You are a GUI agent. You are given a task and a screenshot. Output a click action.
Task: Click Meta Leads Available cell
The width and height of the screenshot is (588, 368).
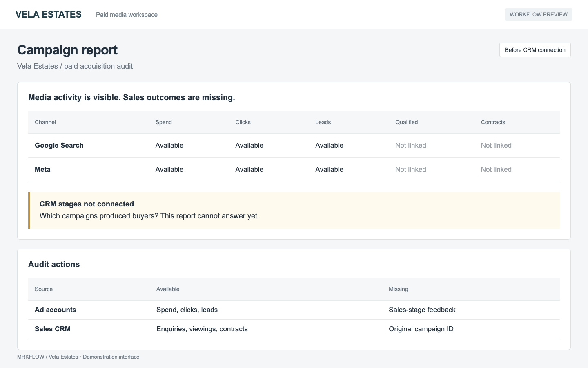[x=330, y=169]
